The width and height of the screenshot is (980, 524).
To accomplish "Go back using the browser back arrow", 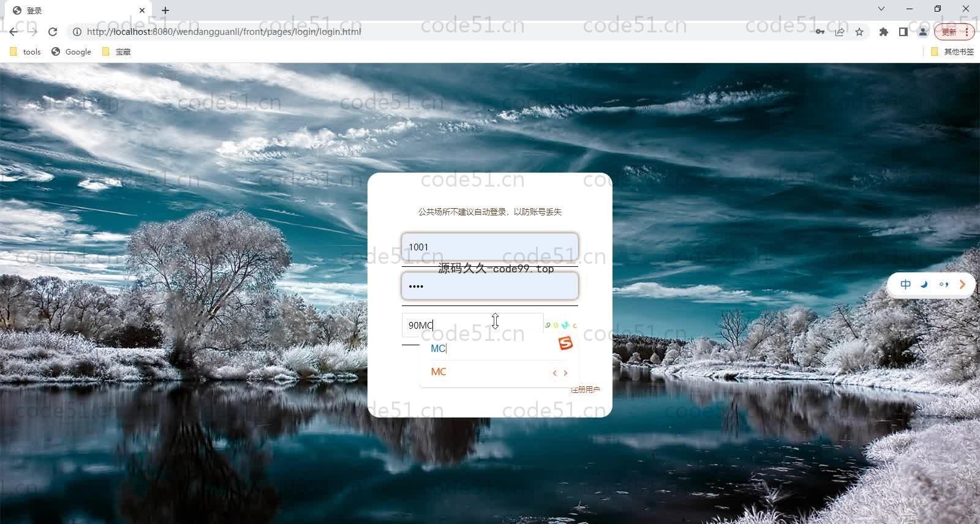I will (x=13, y=32).
